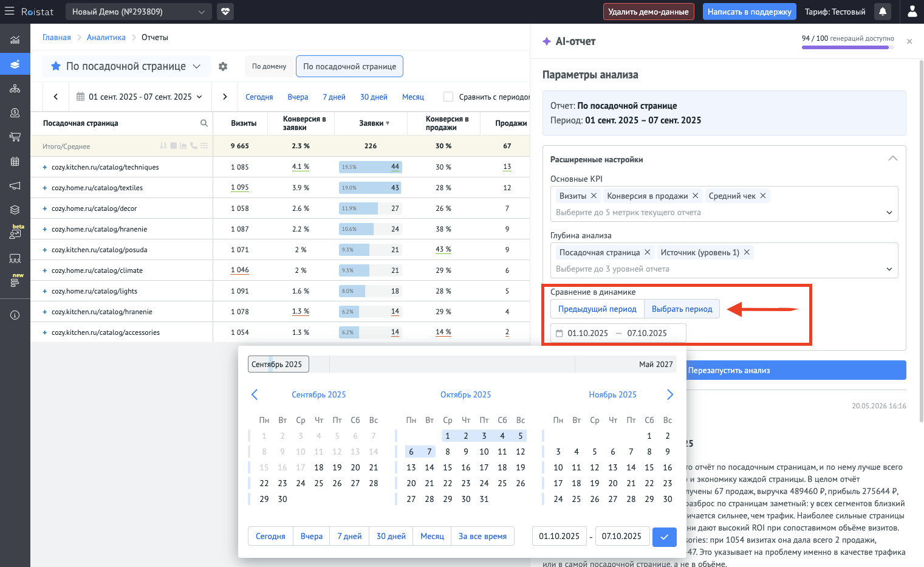Remove the Визиты KPI chip

[x=594, y=196]
